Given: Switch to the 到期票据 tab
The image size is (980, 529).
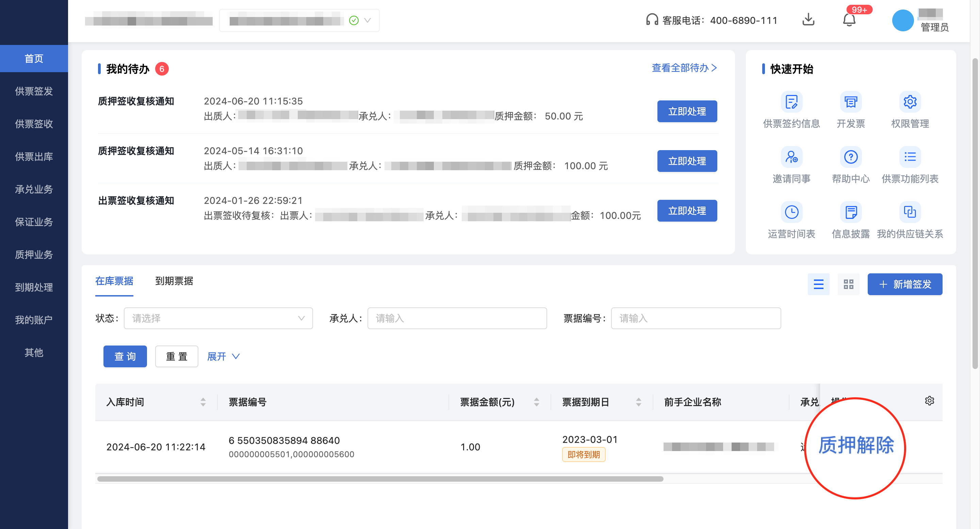Looking at the screenshot, I should pyautogui.click(x=174, y=281).
